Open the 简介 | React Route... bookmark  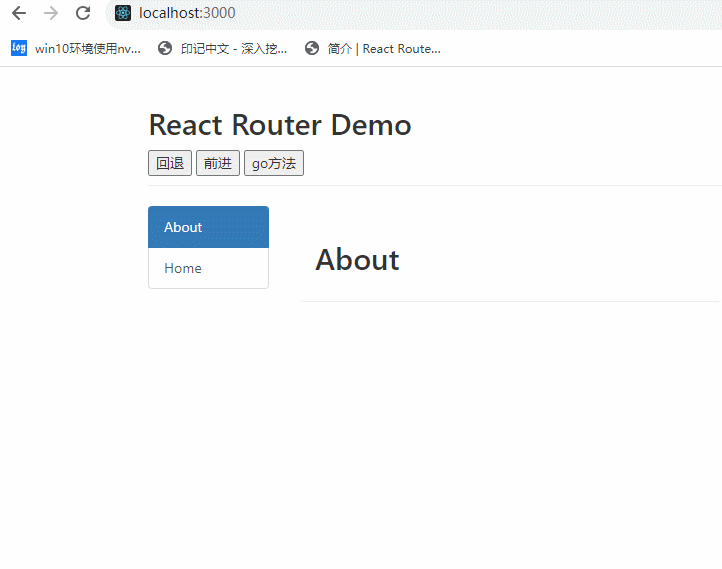coord(384,48)
